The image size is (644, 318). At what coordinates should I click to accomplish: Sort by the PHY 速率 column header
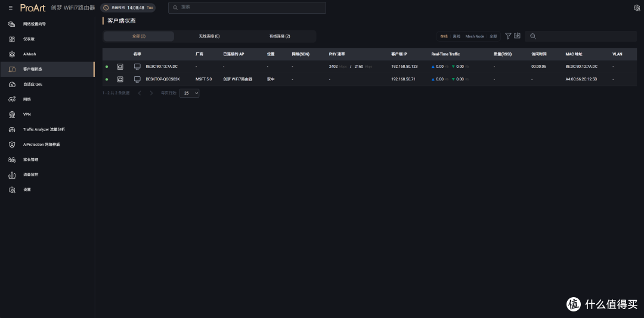pos(337,54)
